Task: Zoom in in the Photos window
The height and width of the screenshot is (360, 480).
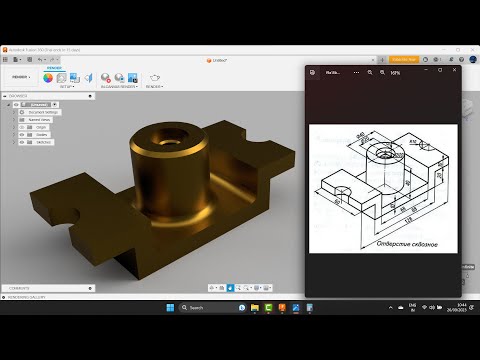Action: pos(382,72)
